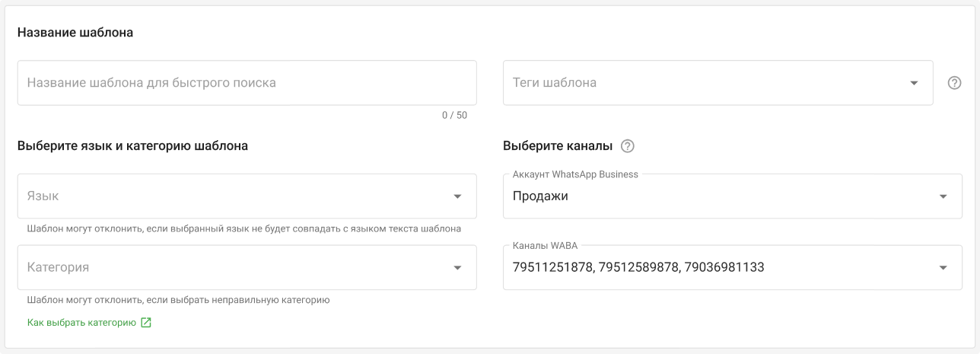Open the "Аккаунт WhatsApp Business" dropdown
The image size is (980, 354).
(723, 196)
